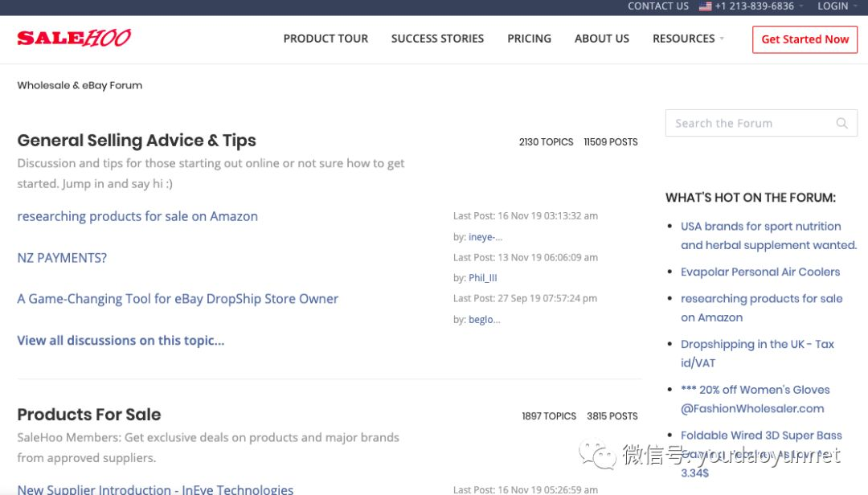Image resolution: width=868 pixels, height=495 pixels.
Task: Go to the PRICING page
Action: (529, 39)
